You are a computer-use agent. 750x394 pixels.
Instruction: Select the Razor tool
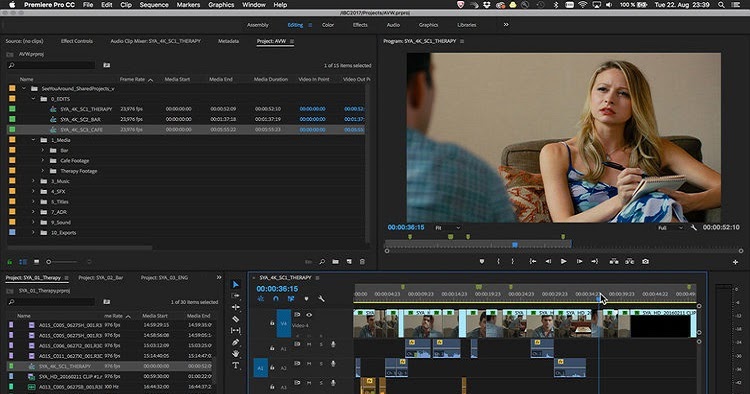tap(235, 319)
